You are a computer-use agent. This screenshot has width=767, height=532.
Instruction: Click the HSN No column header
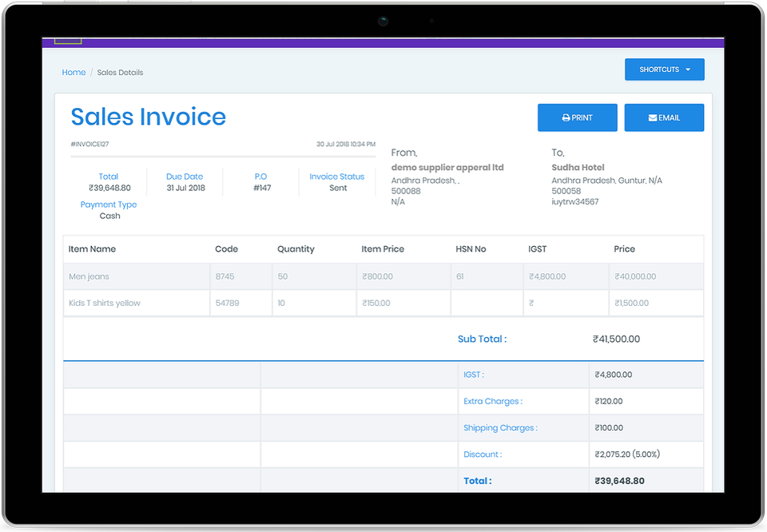tap(471, 249)
